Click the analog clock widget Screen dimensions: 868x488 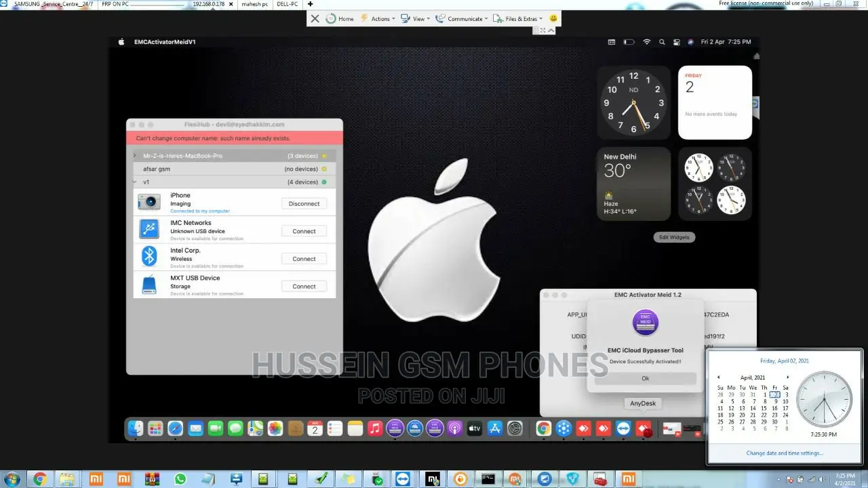(x=634, y=102)
